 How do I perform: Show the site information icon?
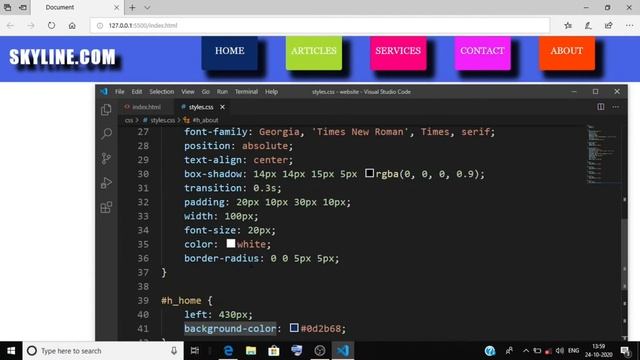(100, 25)
